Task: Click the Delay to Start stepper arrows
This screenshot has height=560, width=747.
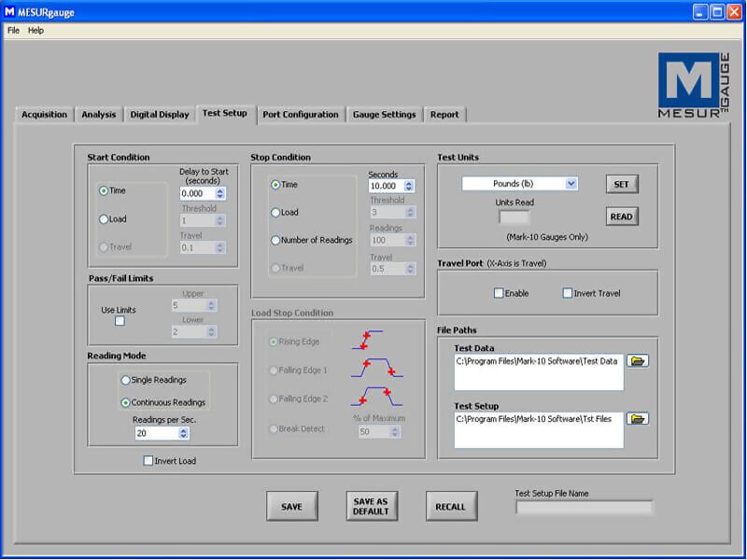Action: (220, 193)
